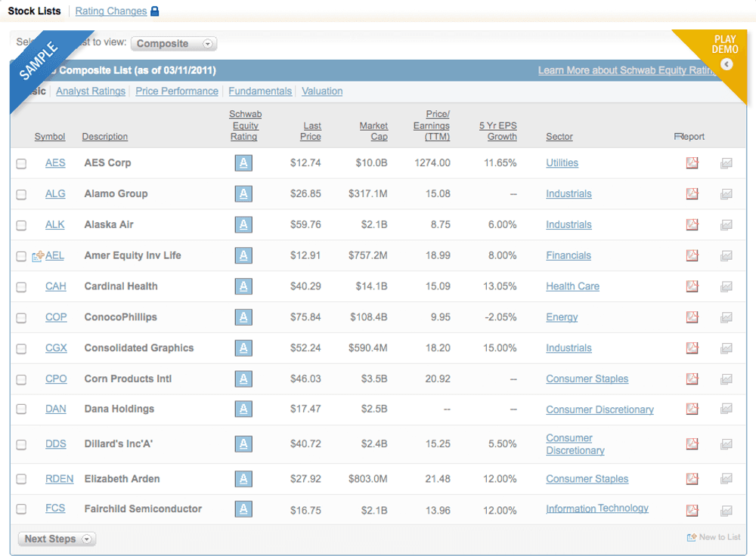The image size is (756, 556).
Task: Open the PDF report for ConocoPhillips
Action: [x=692, y=317]
